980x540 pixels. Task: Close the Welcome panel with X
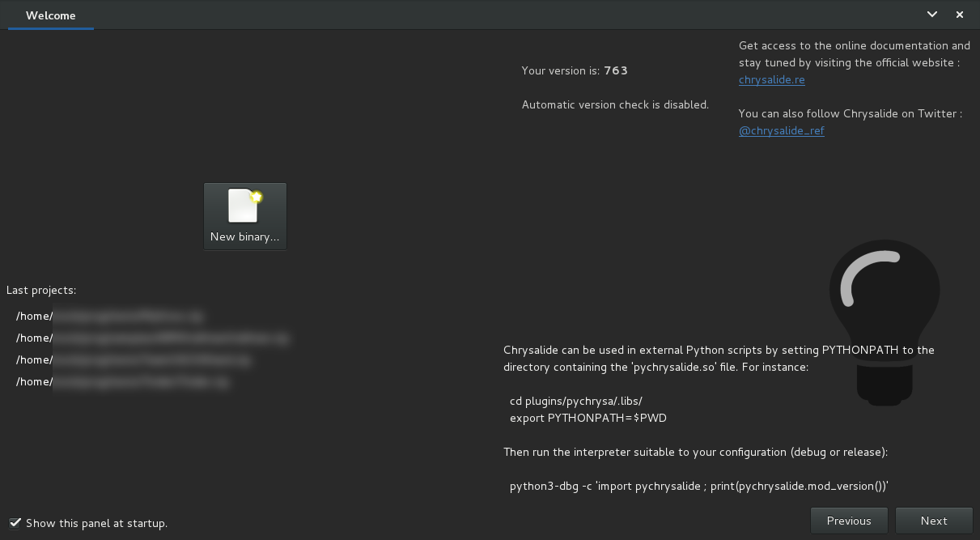point(960,15)
